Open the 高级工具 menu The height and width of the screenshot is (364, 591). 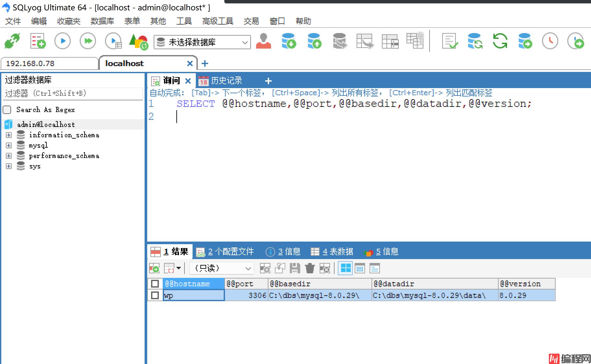click(x=218, y=21)
